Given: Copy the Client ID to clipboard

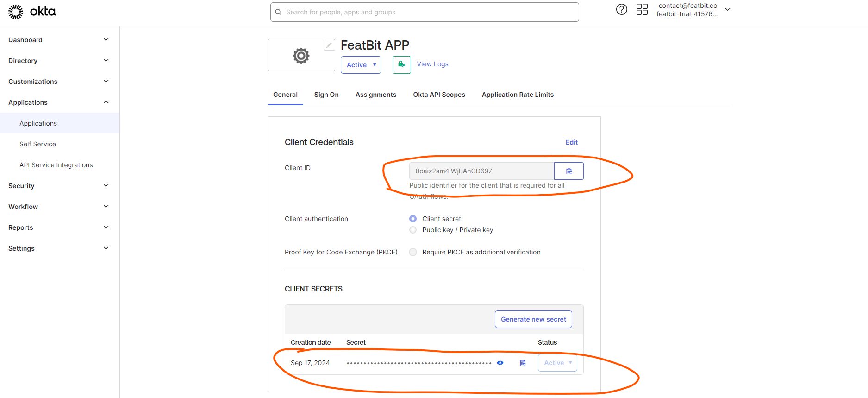Looking at the screenshot, I should [x=568, y=171].
